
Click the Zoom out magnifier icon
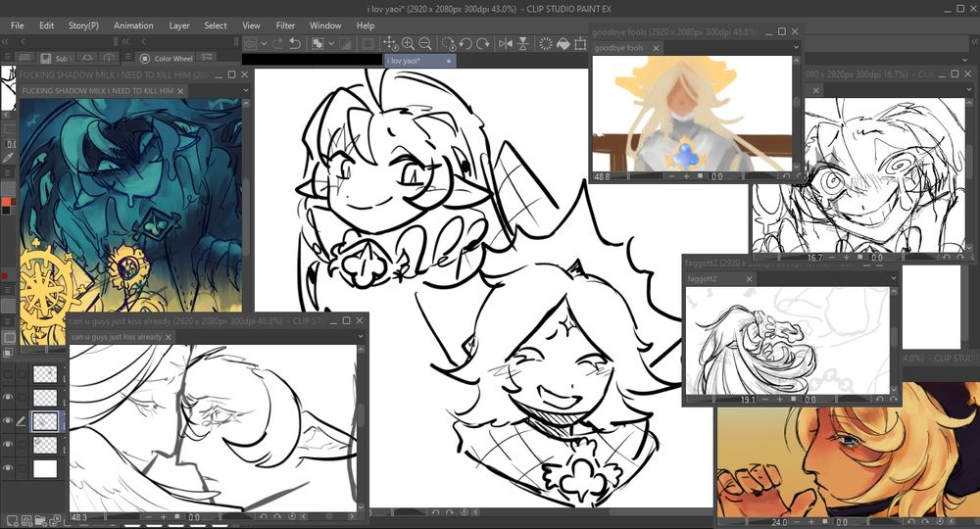click(x=425, y=43)
